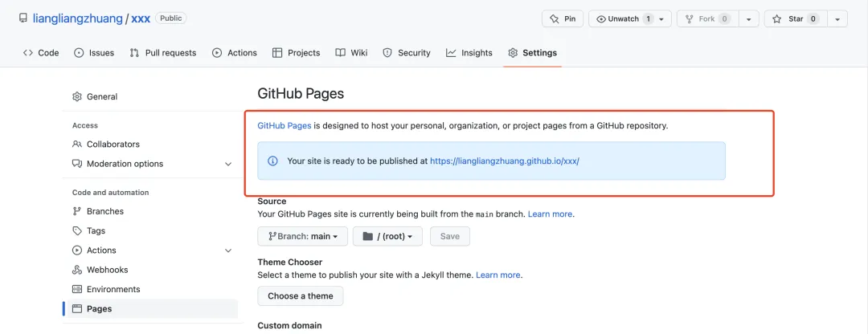Click the webhook icon beside Webhooks
868x334 pixels.
pyautogui.click(x=77, y=270)
